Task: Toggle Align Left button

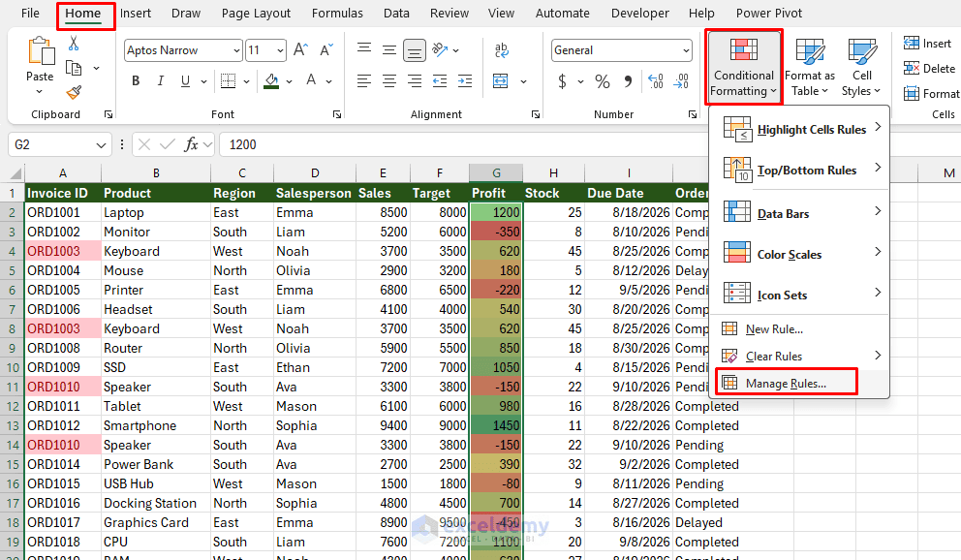Action: 364,80
